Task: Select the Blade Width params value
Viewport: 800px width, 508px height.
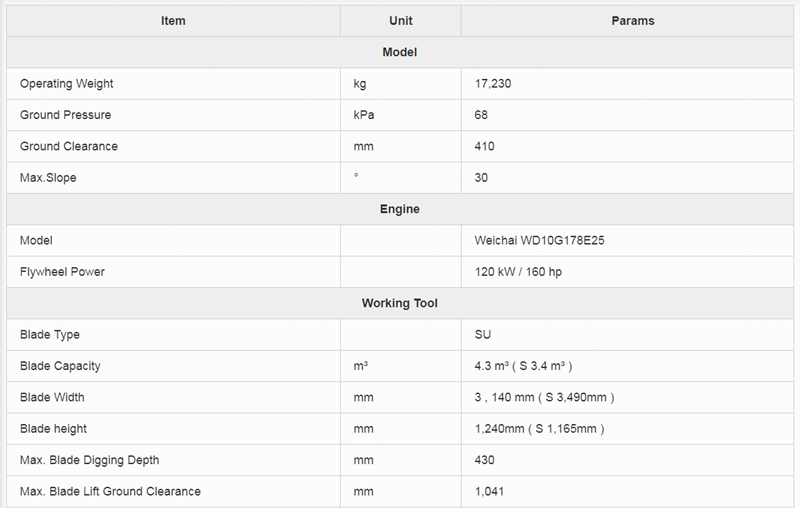Action: [x=544, y=397]
